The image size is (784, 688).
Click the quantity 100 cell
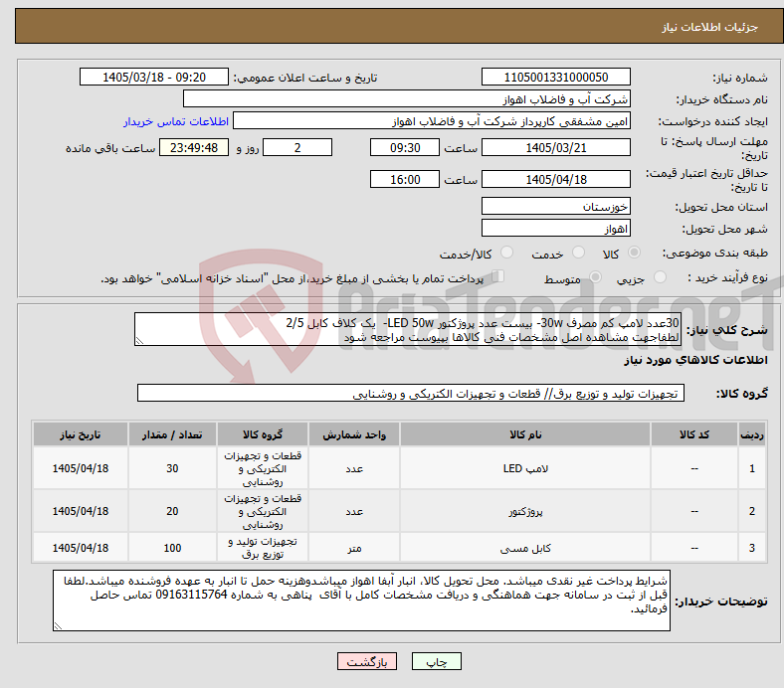coord(172,548)
